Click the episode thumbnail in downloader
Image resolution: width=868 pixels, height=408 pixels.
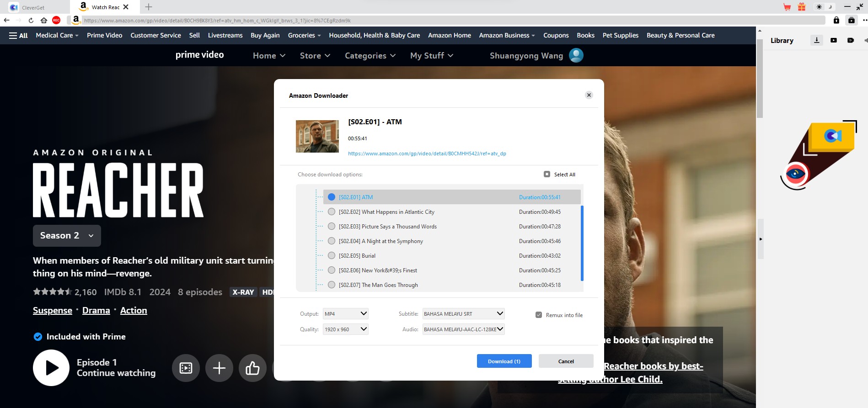click(317, 136)
